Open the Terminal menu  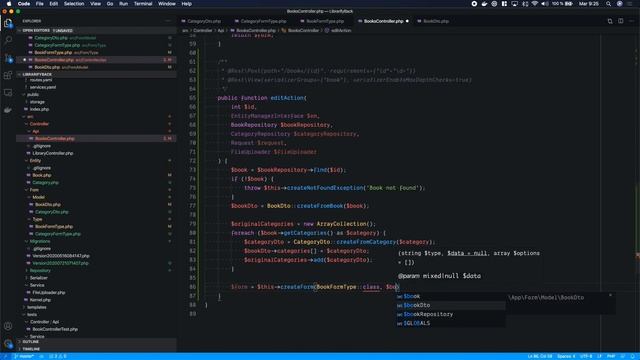click(x=143, y=4)
